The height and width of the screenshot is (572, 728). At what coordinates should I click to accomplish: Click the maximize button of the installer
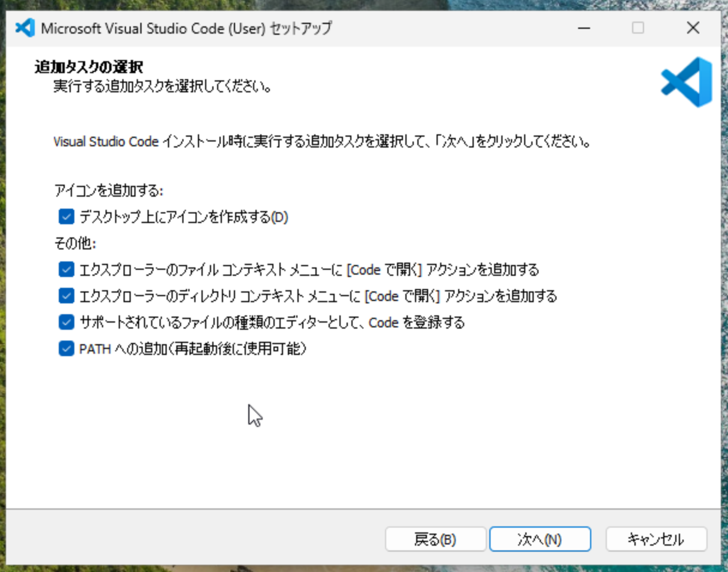[638, 28]
